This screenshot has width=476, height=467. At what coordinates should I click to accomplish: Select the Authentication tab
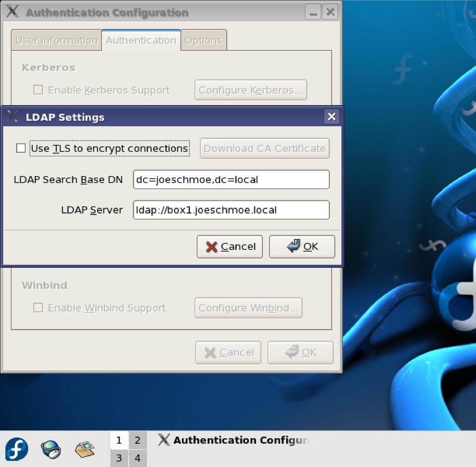tap(141, 40)
